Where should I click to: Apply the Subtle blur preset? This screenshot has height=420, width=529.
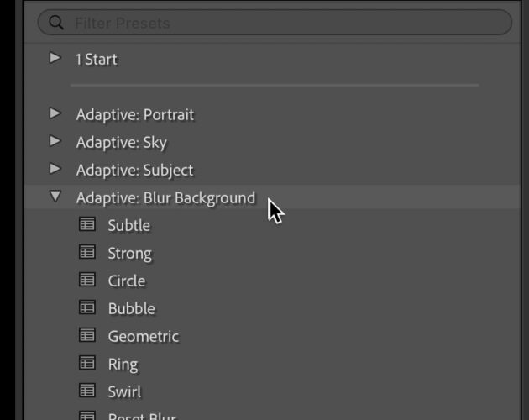click(x=128, y=225)
